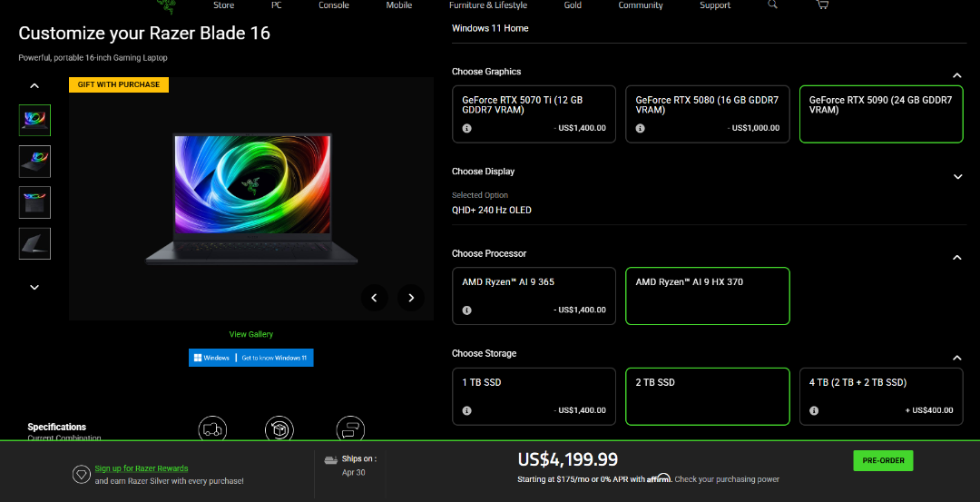Click the Specifications heading
This screenshot has width=980, height=502.
pos(57,427)
